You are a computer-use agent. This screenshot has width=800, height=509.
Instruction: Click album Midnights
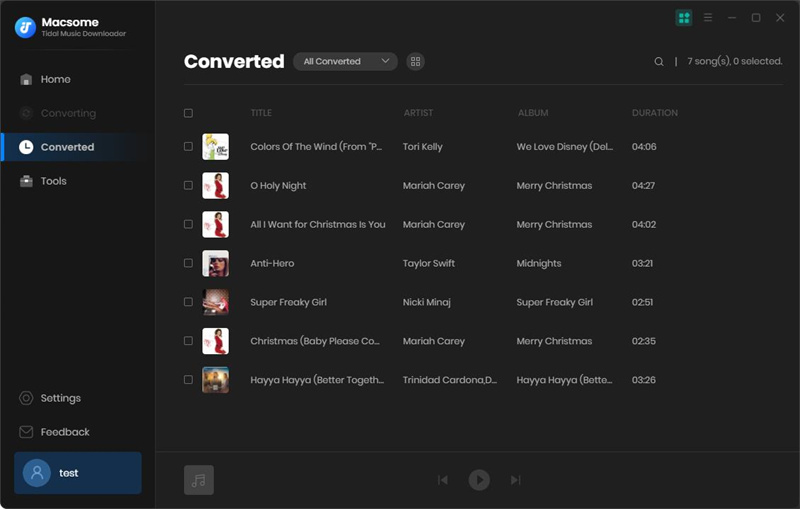(x=539, y=263)
